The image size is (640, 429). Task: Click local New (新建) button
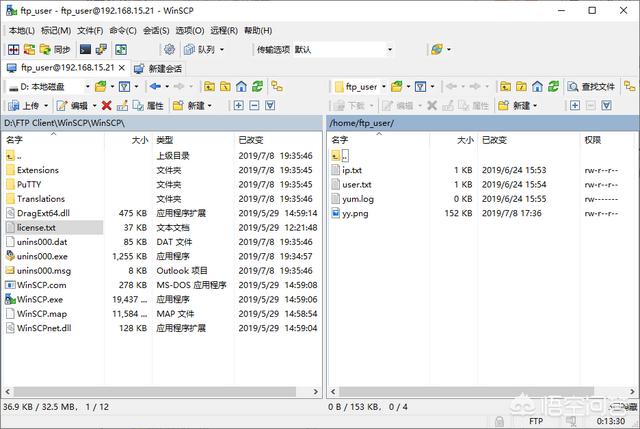[x=189, y=106]
